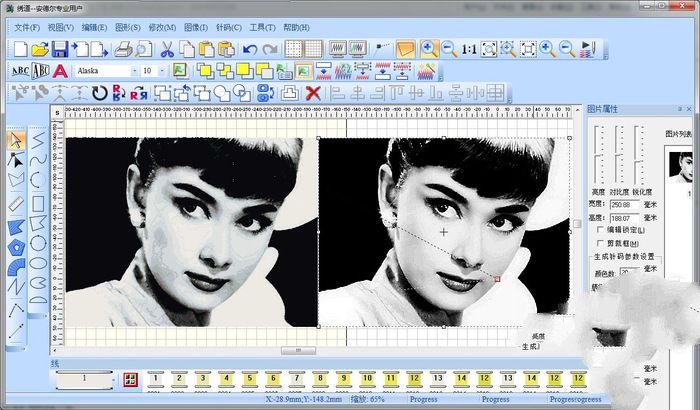Click the 缩放: 65% status text
700x410 pixels.
tap(367, 399)
